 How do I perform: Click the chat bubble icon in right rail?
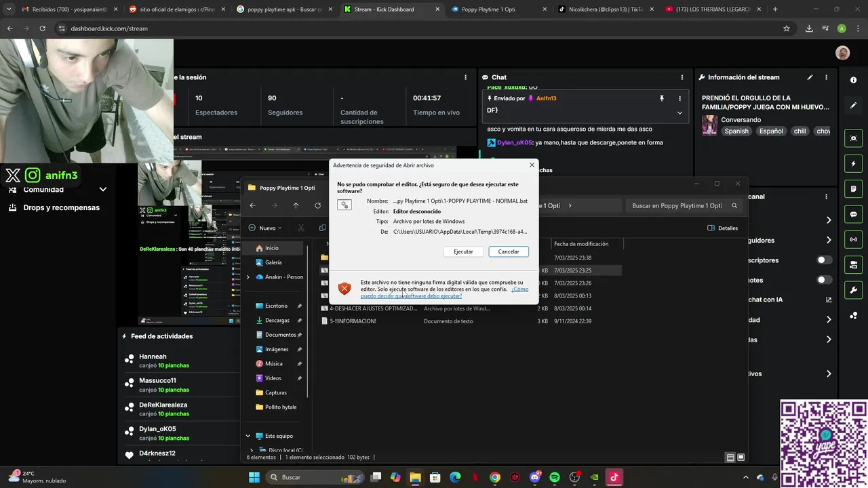point(853,214)
